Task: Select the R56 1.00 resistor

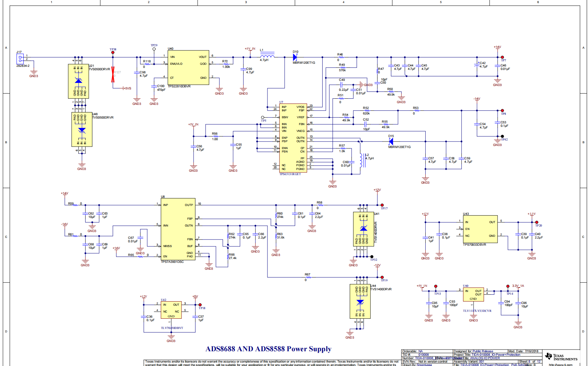Action: tap(216, 136)
